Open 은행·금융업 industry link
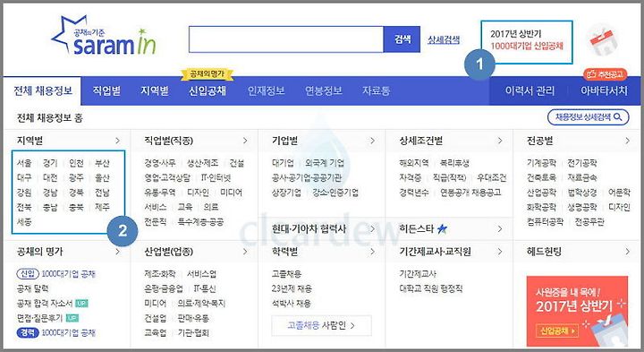 pyautogui.click(x=164, y=288)
